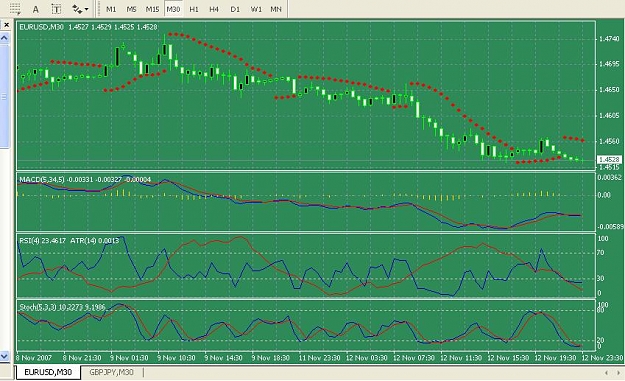Click the left panel scroll-up arrow
The height and width of the screenshot is (381, 625).
[x=4, y=38]
